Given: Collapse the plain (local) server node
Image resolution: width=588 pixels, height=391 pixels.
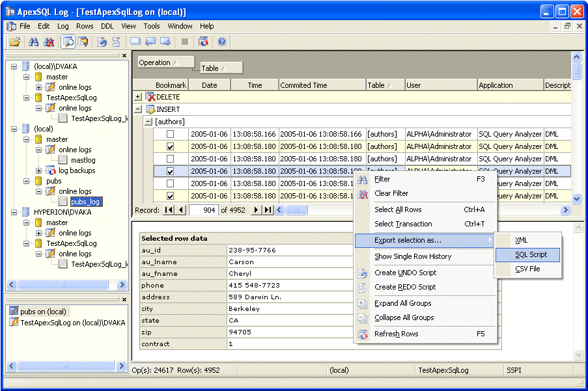Looking at the screenshot, I should coord(14,129).
